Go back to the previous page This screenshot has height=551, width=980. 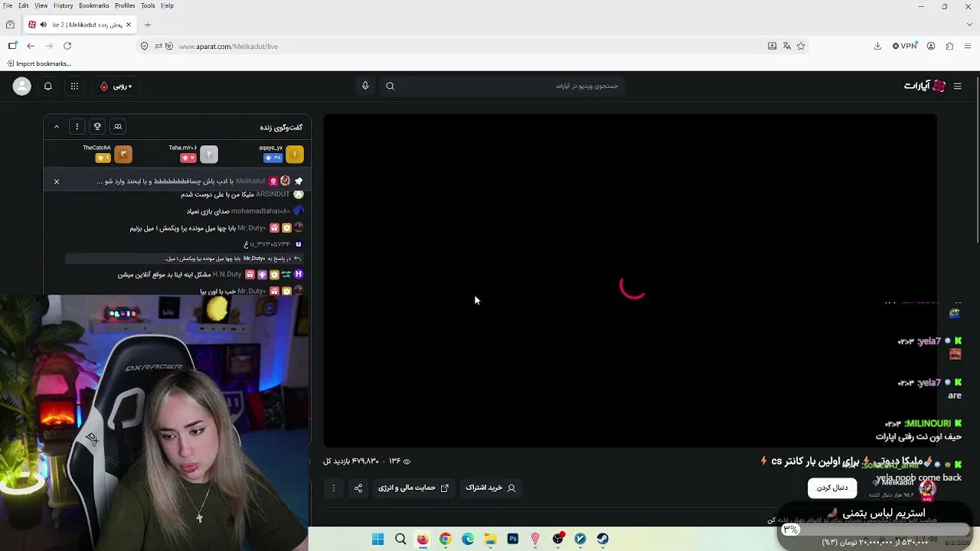point(31,46)
